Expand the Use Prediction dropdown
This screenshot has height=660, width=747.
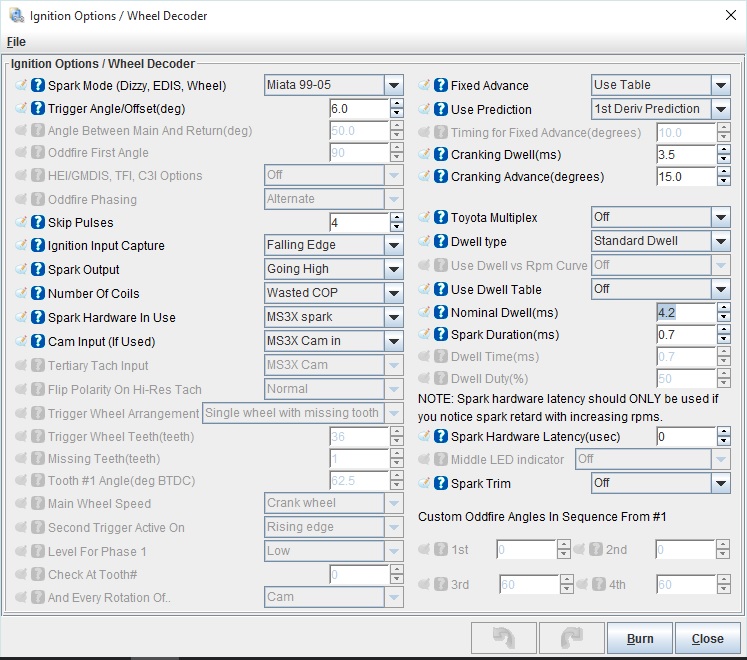point(660,109)
